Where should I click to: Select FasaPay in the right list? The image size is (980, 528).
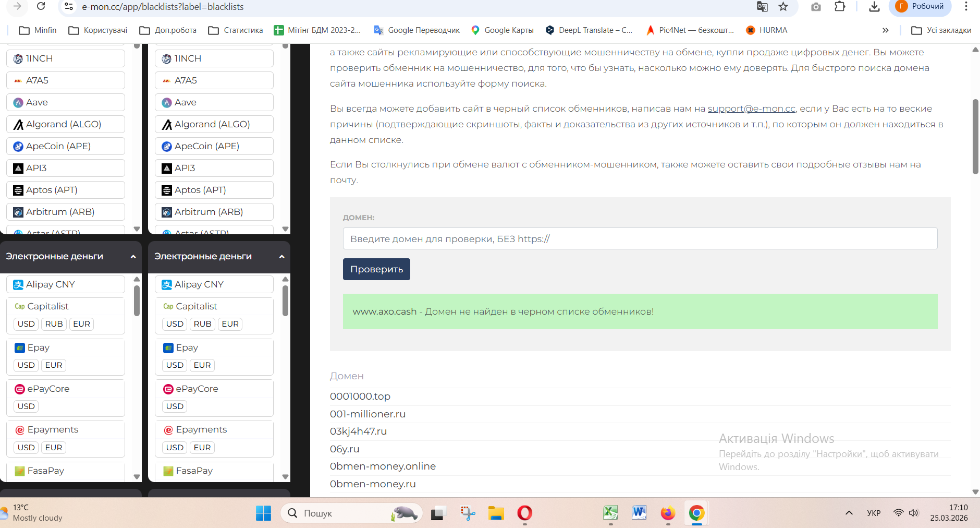[214, 471]
